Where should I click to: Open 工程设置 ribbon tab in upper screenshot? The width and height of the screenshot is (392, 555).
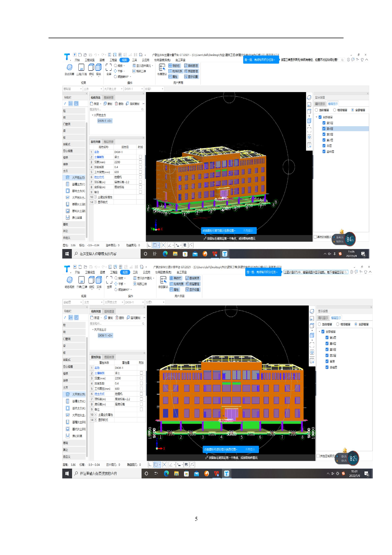pyautogui.click(x=89, y=60)
